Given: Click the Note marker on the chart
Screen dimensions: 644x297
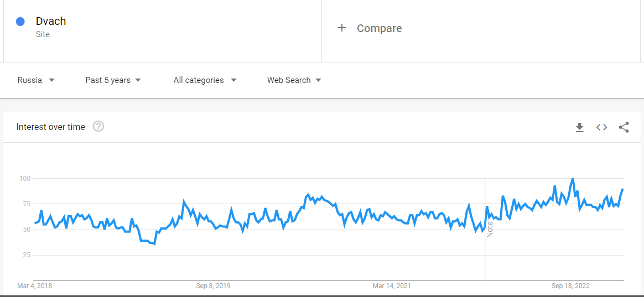Looking at the screenshot, I should (490, 229).
